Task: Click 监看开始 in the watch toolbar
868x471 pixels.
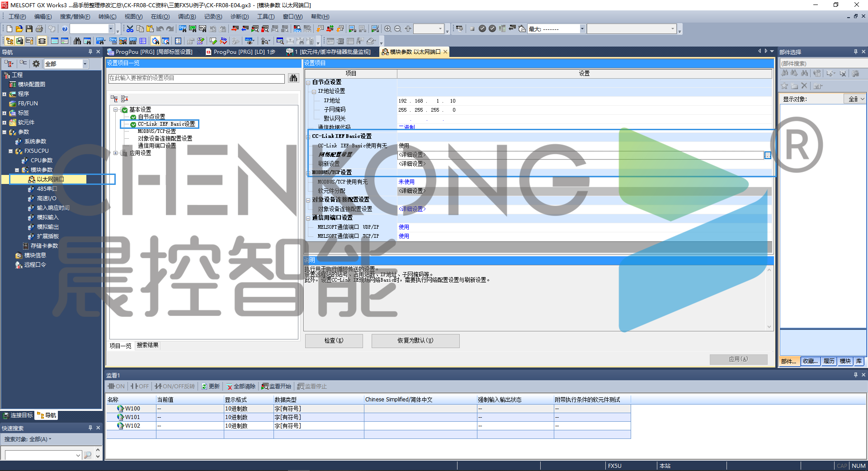Action: [276, 386]
